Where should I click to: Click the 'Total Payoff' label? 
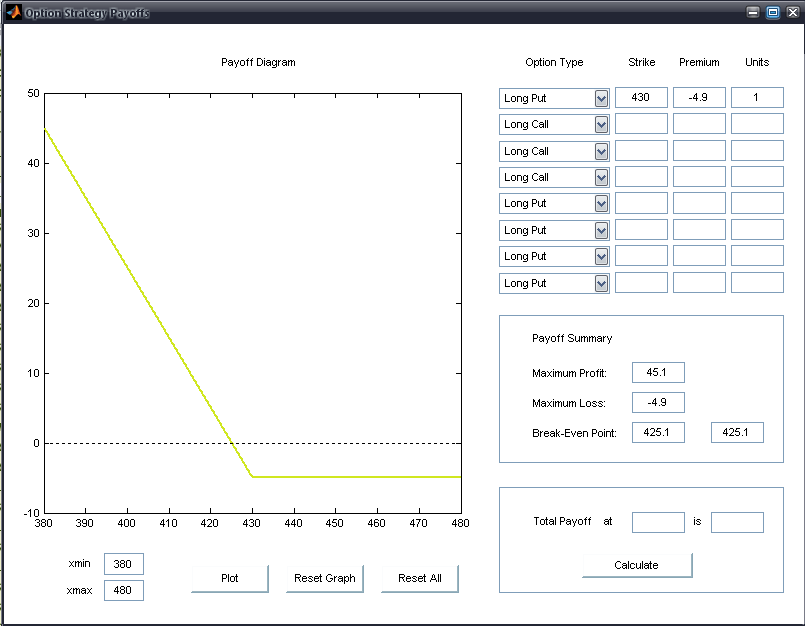click(x=562, y=521)
